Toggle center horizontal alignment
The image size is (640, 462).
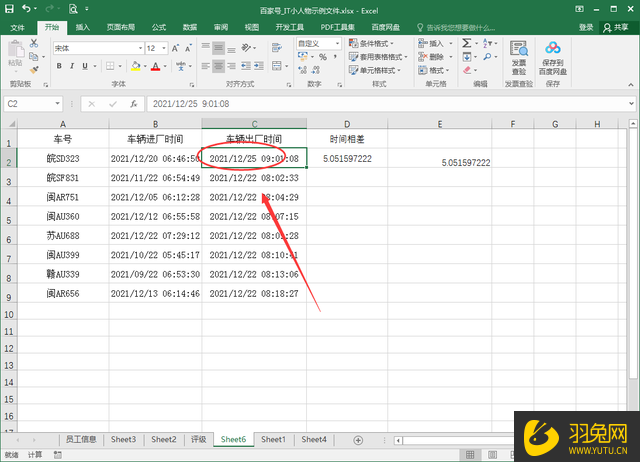tap(219, 66)
